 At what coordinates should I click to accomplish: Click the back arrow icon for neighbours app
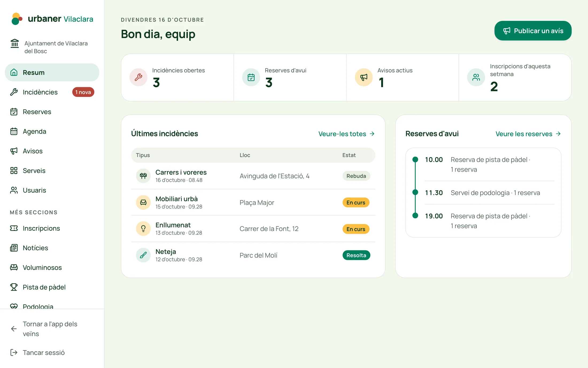pos(14,329)
